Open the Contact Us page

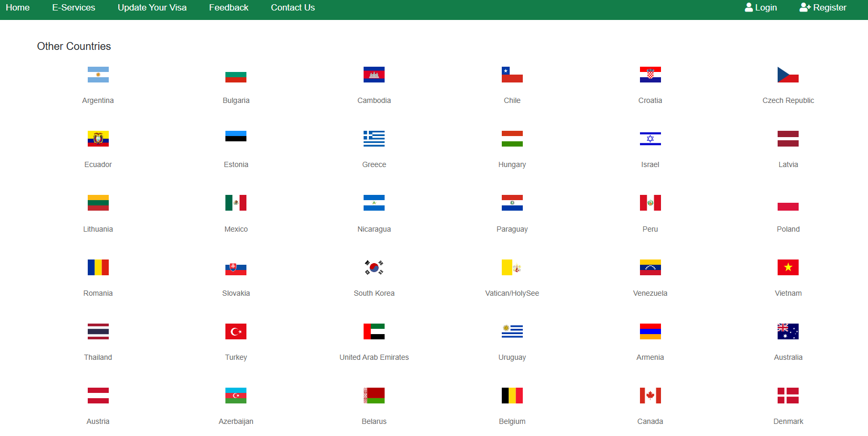pos(293,7)
